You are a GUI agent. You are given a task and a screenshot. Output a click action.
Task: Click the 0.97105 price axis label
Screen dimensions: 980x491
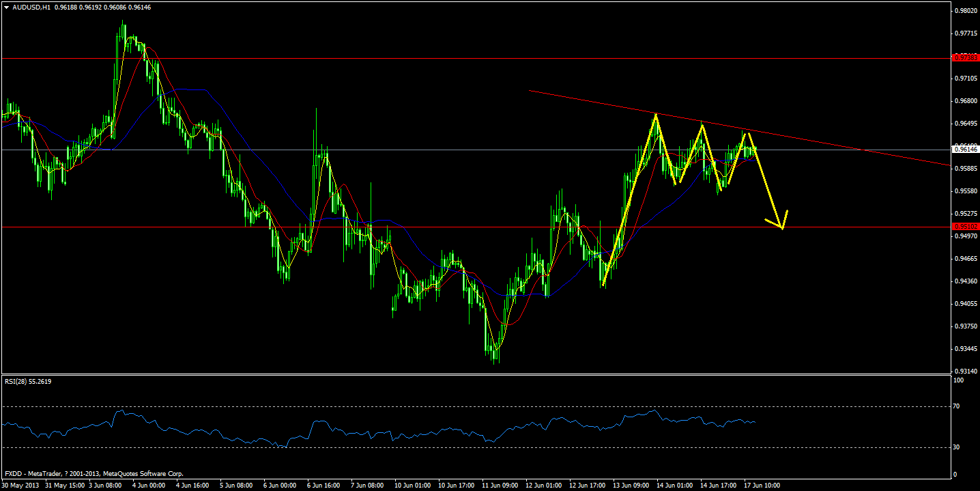(x=965, y=79)
